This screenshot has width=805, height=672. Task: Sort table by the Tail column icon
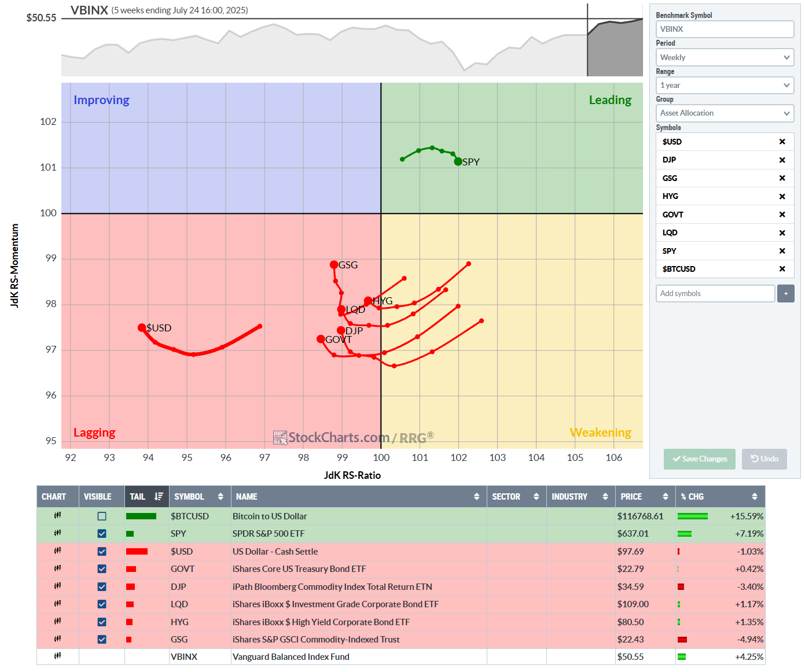[x=159, y=496]
